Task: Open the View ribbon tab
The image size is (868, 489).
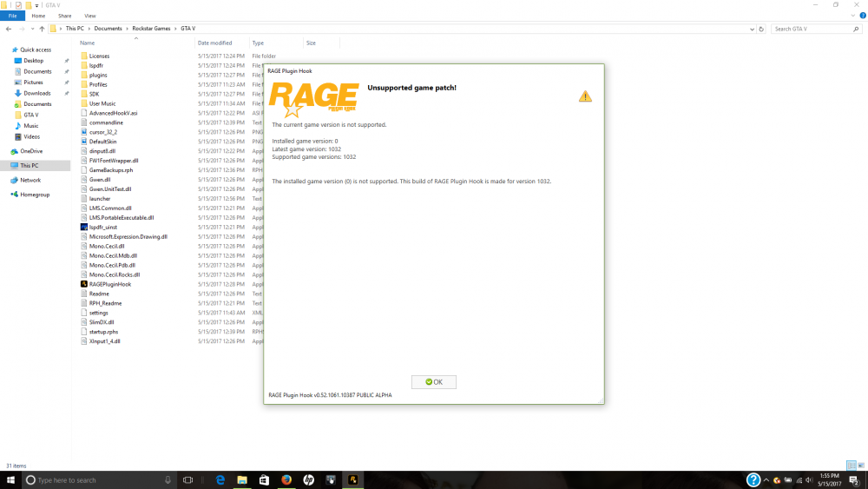Action: point(89,16)
